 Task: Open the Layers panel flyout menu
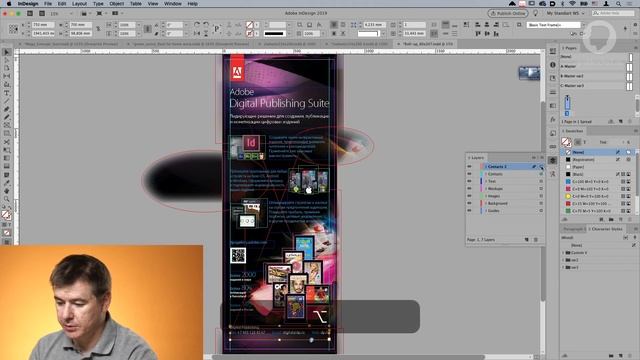tap(542, 158)
